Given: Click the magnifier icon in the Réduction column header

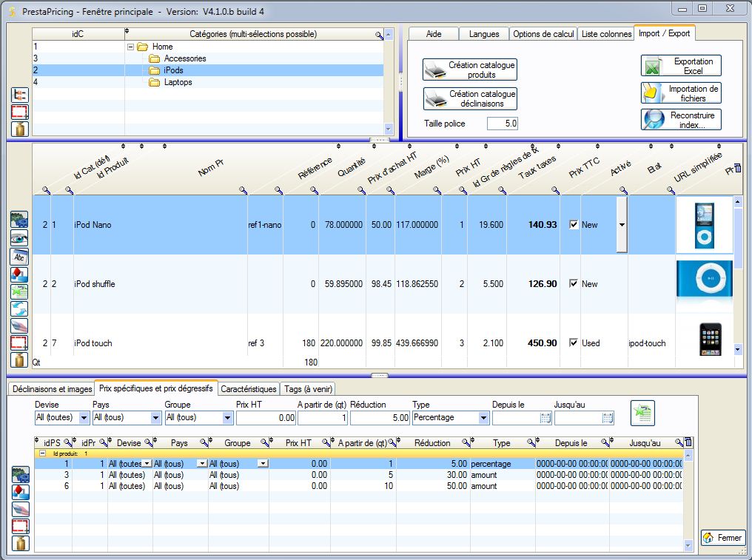Looking at the screenshot, I should click(466, 442).
